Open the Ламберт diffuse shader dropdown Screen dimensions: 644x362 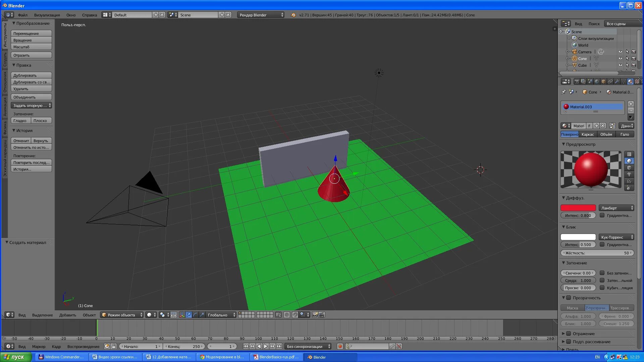tap(616, 208)
